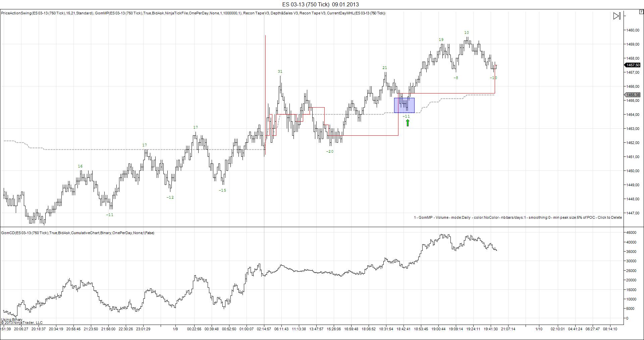This screenshot has width=644, height=340.
Task: Select the blue shaded rectangle drawing
Action: pyautogui.click(x=404, y=105)
